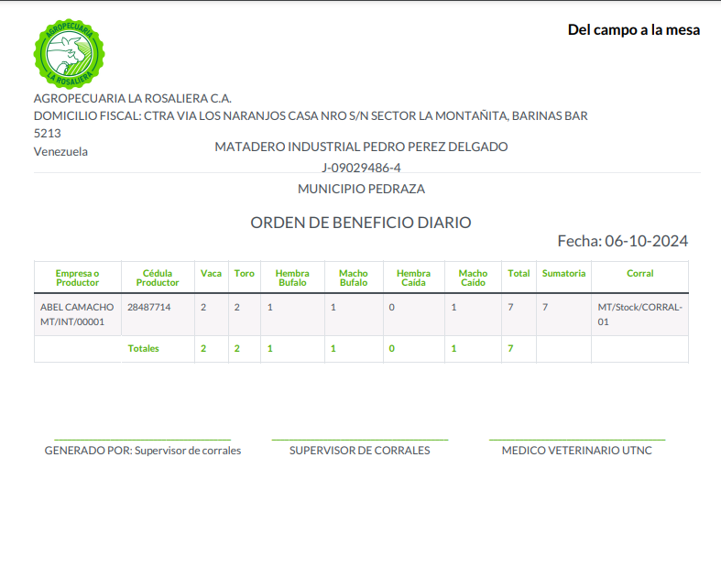Select the date 'Fecha: 06-10-2024'
721x588 pixels.
coord(623,241)
